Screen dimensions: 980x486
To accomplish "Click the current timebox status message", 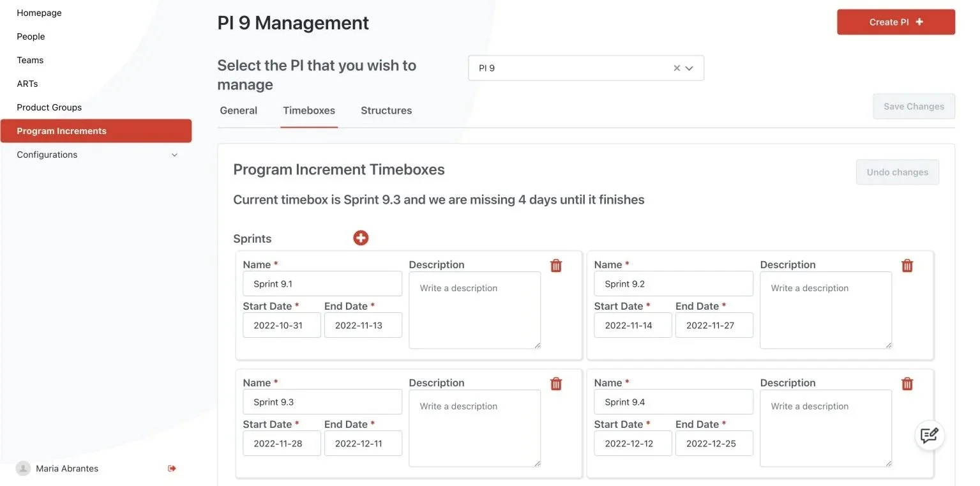I will pos(439,200).
